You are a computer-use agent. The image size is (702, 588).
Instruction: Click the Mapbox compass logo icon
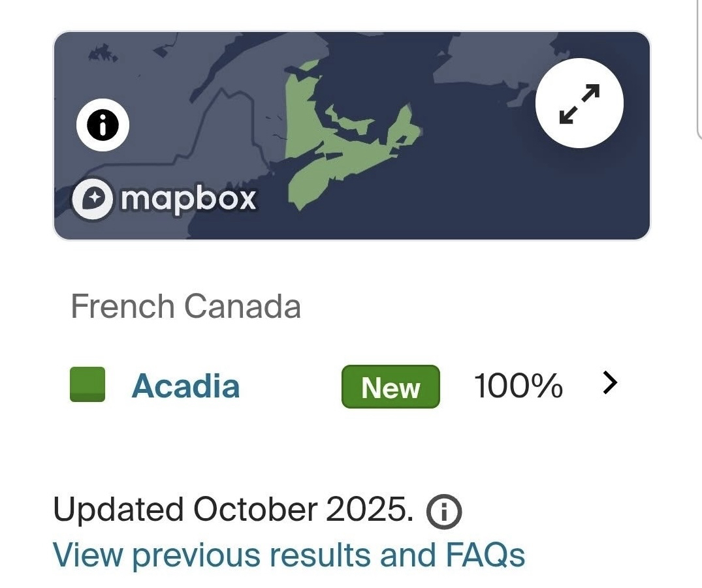pyautogui.click(x=93, y=198)
